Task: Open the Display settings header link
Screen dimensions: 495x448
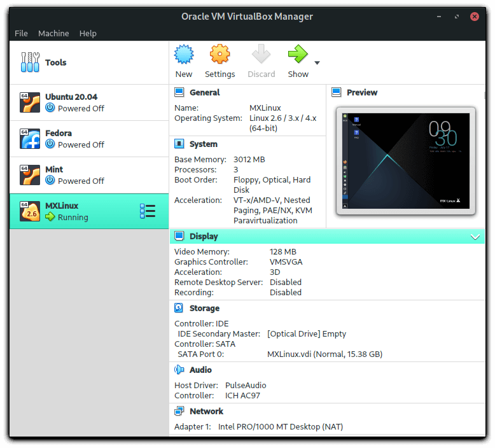Action: [204, 237]
